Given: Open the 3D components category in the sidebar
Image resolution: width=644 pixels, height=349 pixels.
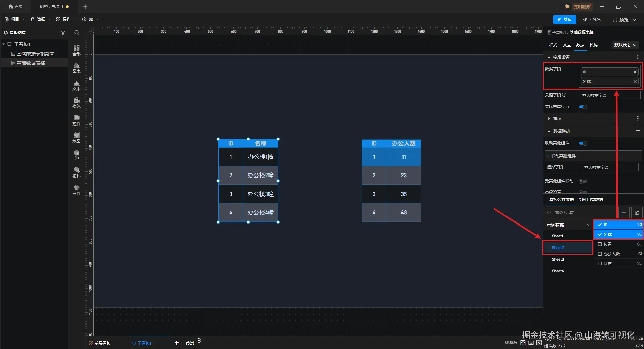Looking at the screenshot, I should pos(77,155).
